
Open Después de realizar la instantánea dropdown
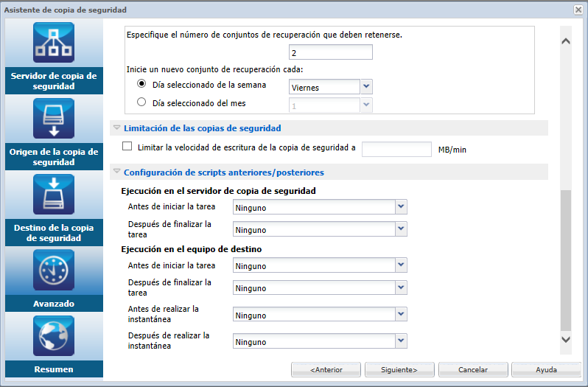[x=320, y=341]
